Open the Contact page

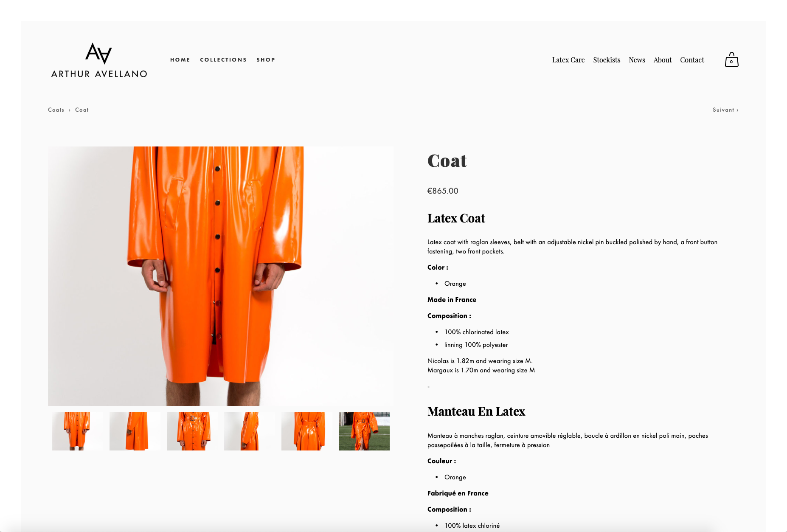tap(692, 60)
